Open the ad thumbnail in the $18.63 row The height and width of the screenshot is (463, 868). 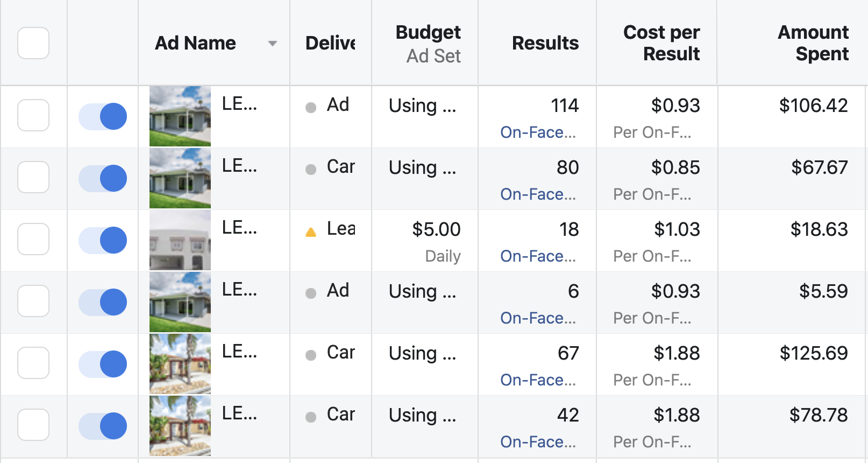pyautogui.click(x=180, y=240)
